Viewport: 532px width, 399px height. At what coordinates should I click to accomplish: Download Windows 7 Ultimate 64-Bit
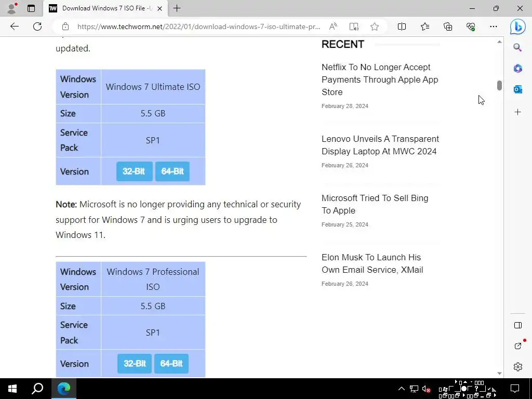172,171
